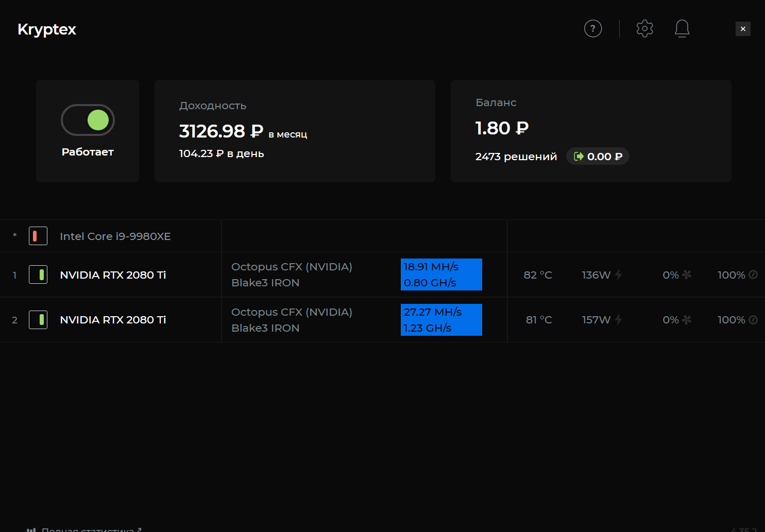This screenshot has width=765, height=532.
Task: Click Octopus CFX (NVIDIA) algorithm on GPU 1
Action: click(292, 267)
